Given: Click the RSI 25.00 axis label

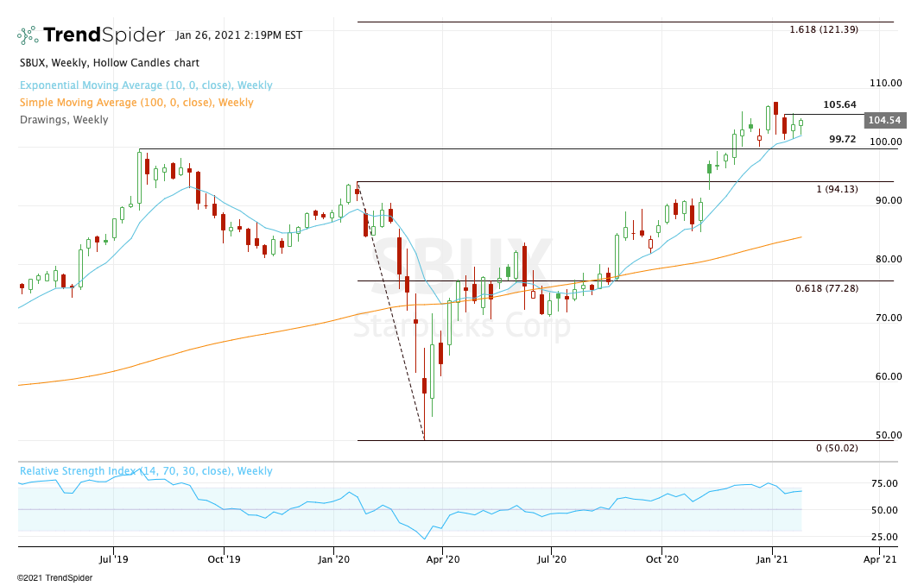Looking at the screenshot, I should click(884, 537).
